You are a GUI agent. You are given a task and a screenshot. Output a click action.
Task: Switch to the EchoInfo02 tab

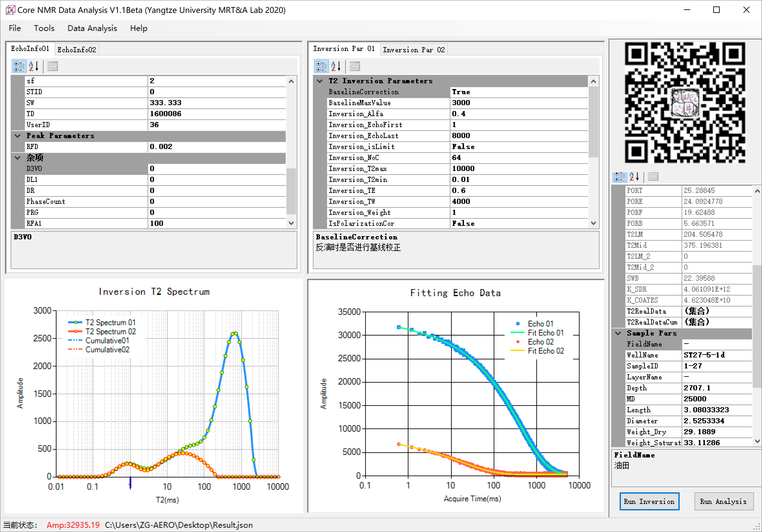point(77,50)
